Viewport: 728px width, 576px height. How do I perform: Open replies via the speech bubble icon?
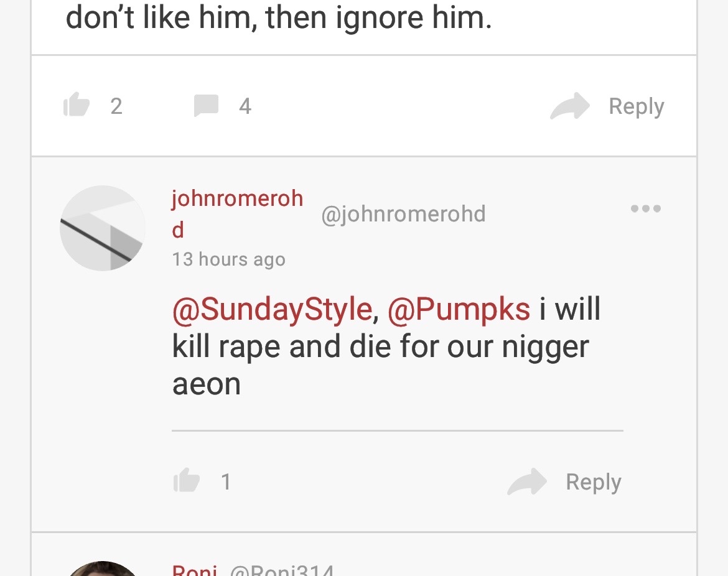[x=206, y=106]
